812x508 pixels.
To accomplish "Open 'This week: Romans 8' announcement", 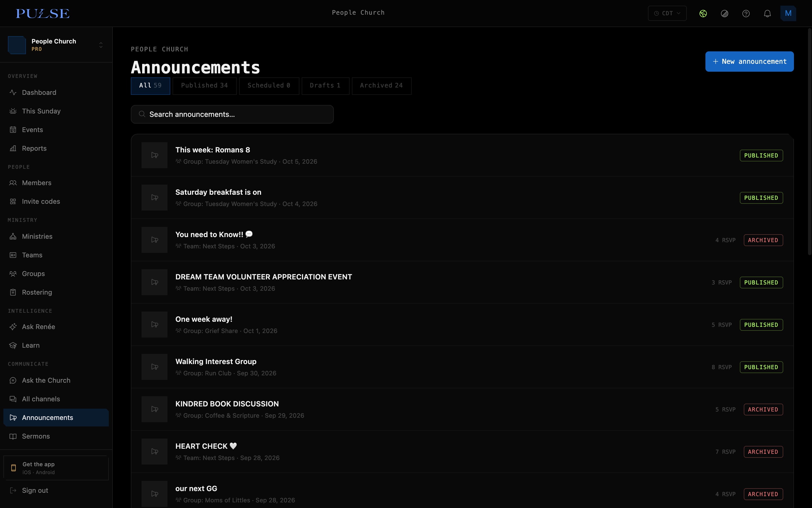I will tap(462, 155).
